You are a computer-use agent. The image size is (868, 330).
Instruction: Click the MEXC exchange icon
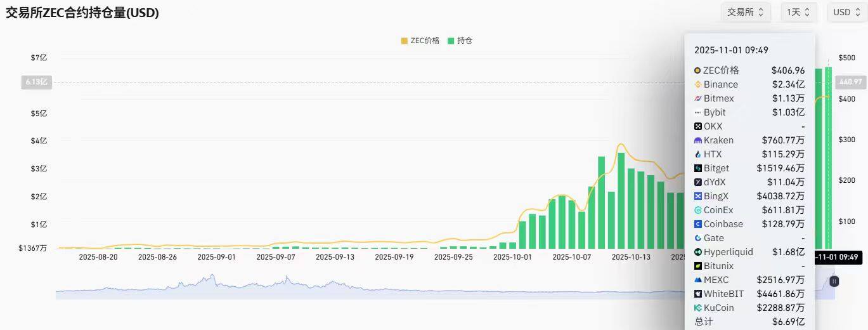click(698, 280)
